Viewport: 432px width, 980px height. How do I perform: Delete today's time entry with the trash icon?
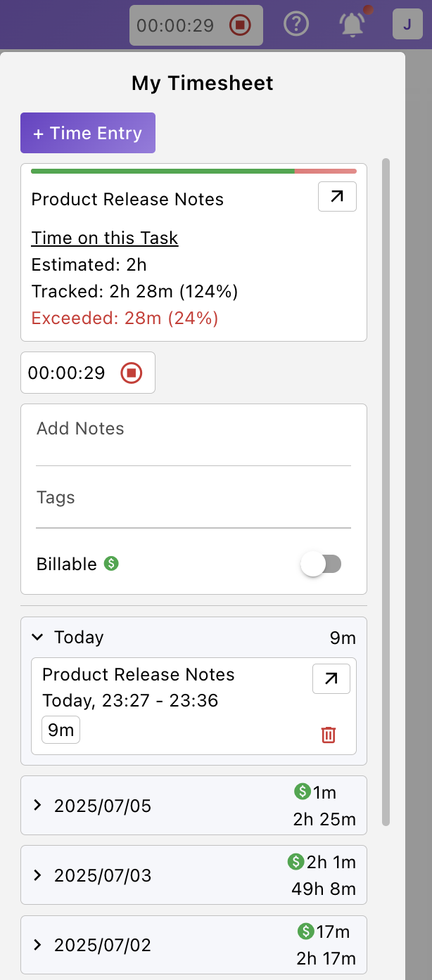click(329, 734)
